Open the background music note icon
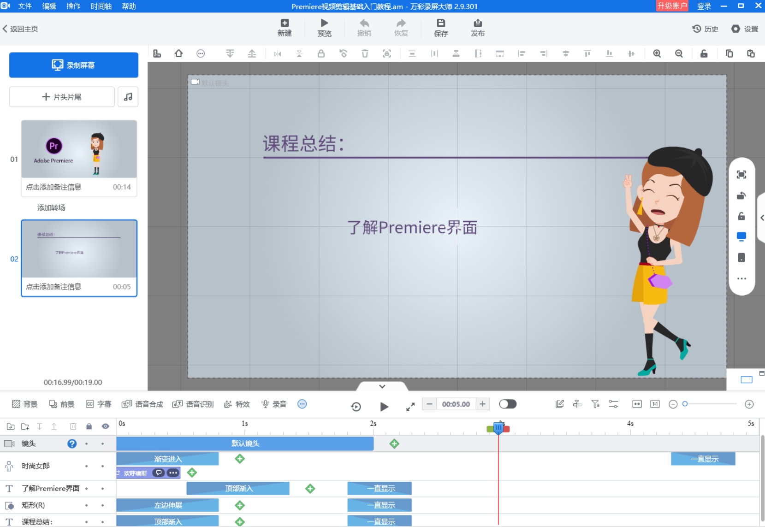Image resolution: width=765 pixels, height=532 pixels. click(128, 97)
